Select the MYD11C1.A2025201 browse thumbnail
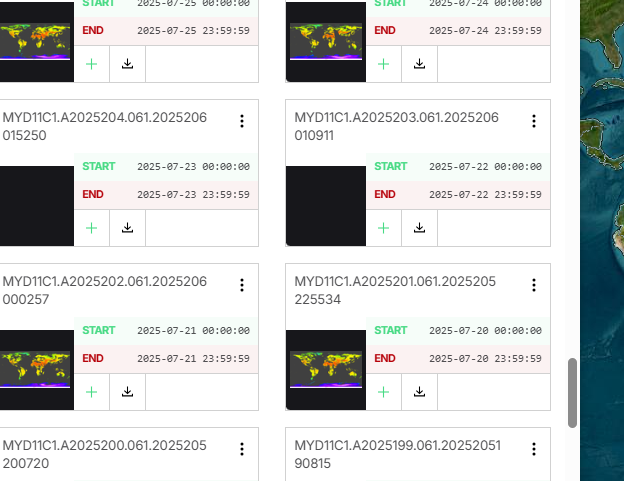 326,370
